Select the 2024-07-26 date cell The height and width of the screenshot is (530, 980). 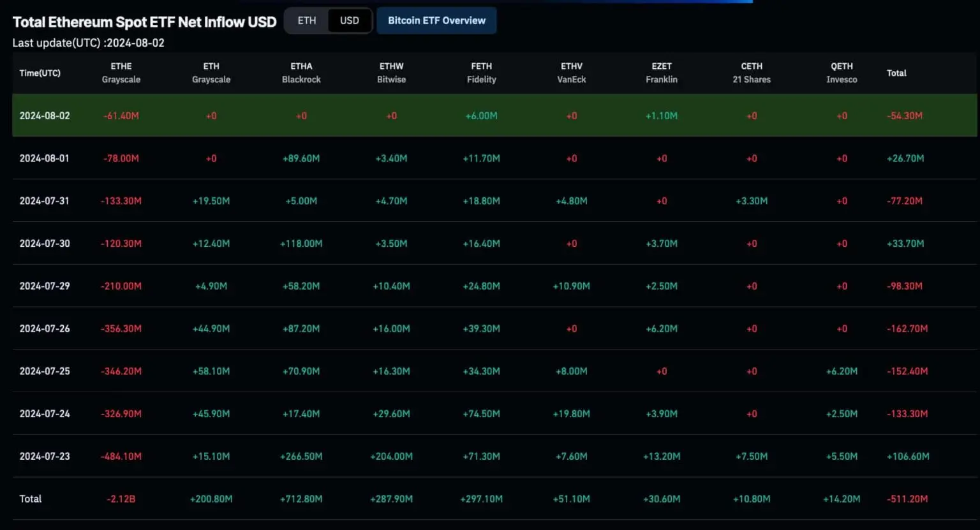[x=45, y=328]
